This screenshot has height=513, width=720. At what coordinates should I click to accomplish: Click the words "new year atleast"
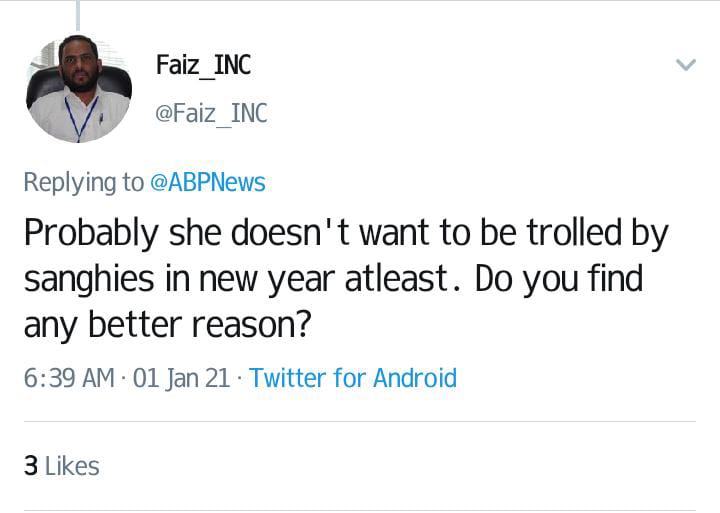(x=323, y=280)
